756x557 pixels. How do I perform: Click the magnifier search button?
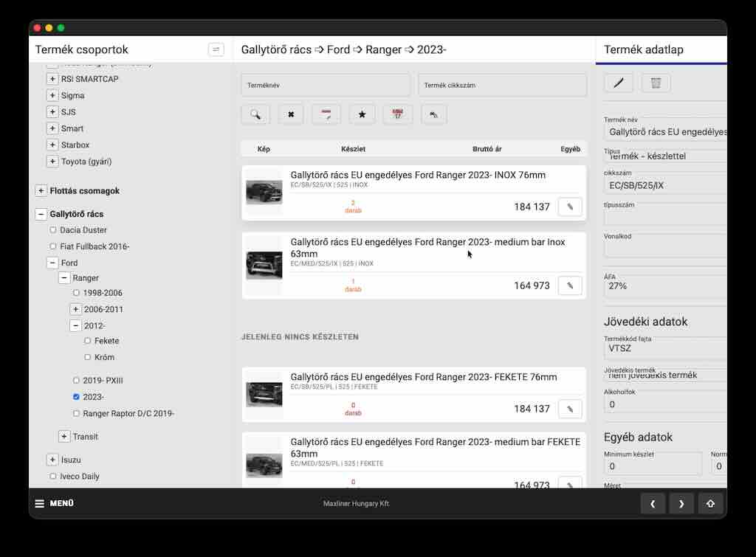255,114
